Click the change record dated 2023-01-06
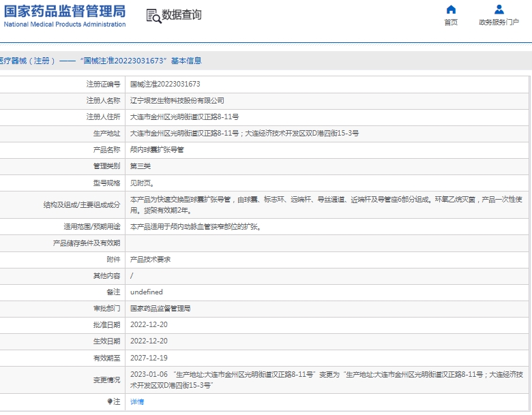532x415 pixels. [x=327, y=380]
